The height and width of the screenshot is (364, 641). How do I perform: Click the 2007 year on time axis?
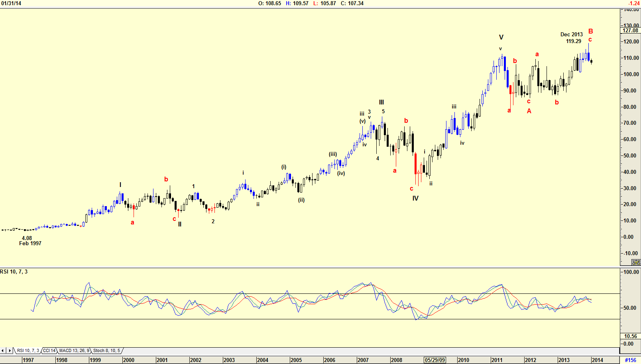[x=363, y=360]
